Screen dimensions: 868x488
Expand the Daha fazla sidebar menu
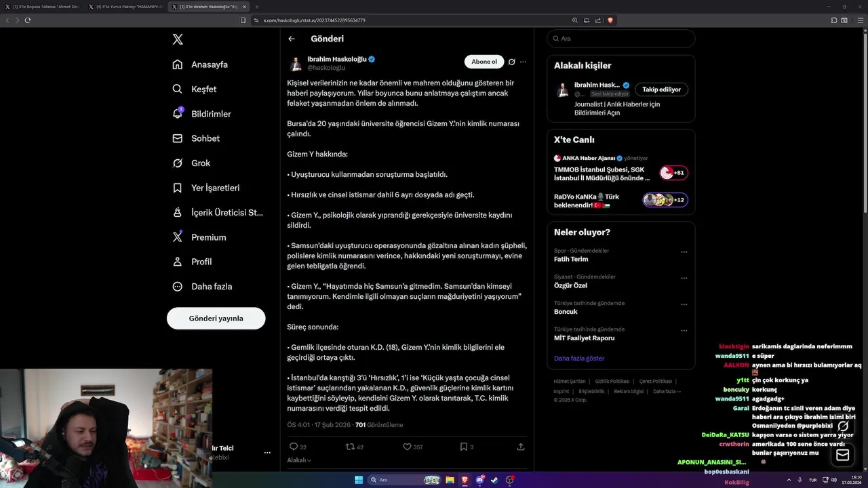pyautogui.click(x=202, y=287)
